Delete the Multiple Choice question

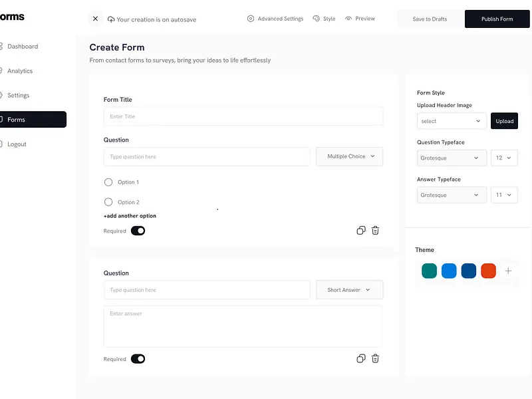click(x=376, y=230)
